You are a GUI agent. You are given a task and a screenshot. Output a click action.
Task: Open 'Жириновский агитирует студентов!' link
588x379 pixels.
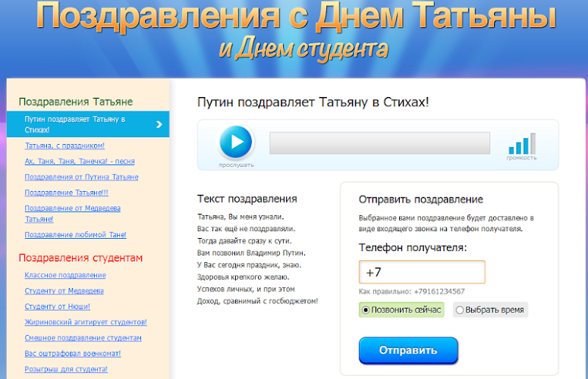click(86, 322)
